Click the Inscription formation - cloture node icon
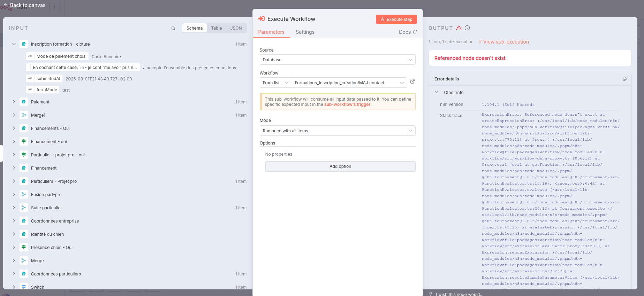Viewport: 644px width, 296px height. click(x=24, y=44)
